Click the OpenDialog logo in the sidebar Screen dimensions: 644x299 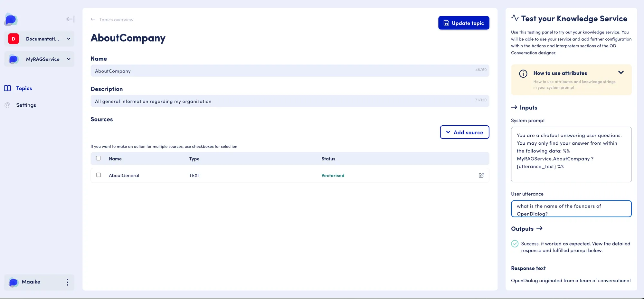(x=11, y=19)
